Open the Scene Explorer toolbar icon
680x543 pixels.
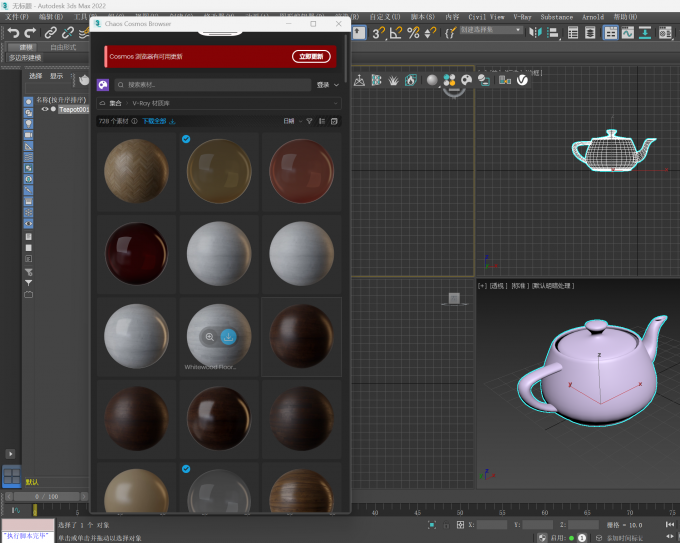point(573,33)
